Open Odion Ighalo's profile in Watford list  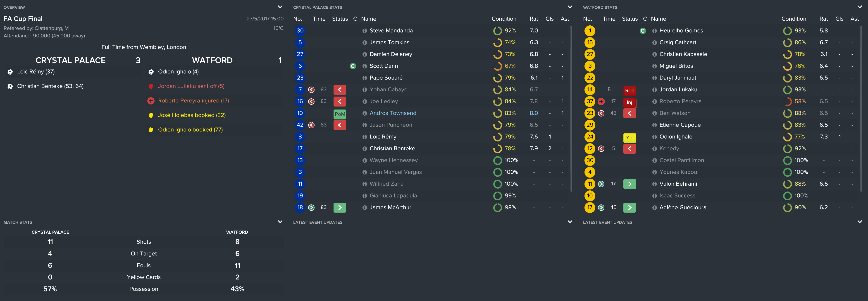[676, 137]
